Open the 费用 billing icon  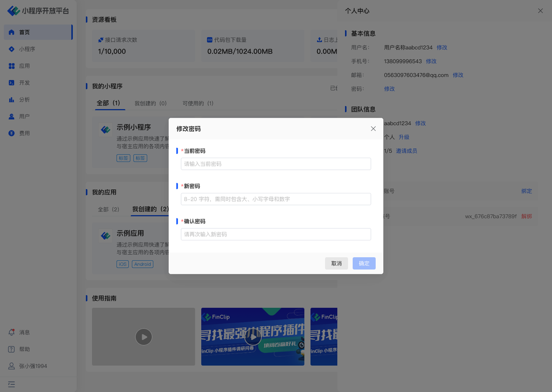12,133
